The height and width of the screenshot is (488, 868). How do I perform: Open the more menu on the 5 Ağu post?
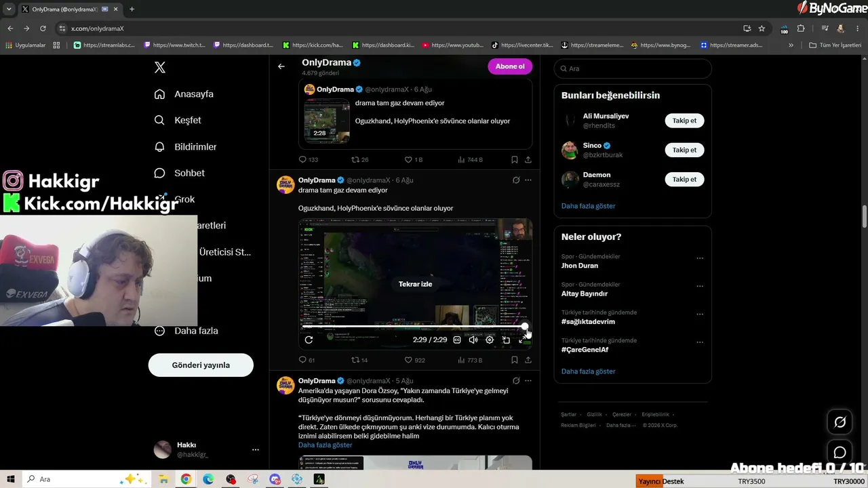click(x=528, y=381)
